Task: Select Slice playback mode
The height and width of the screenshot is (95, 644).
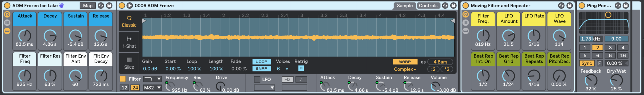Action: click(x=129, y=63)
